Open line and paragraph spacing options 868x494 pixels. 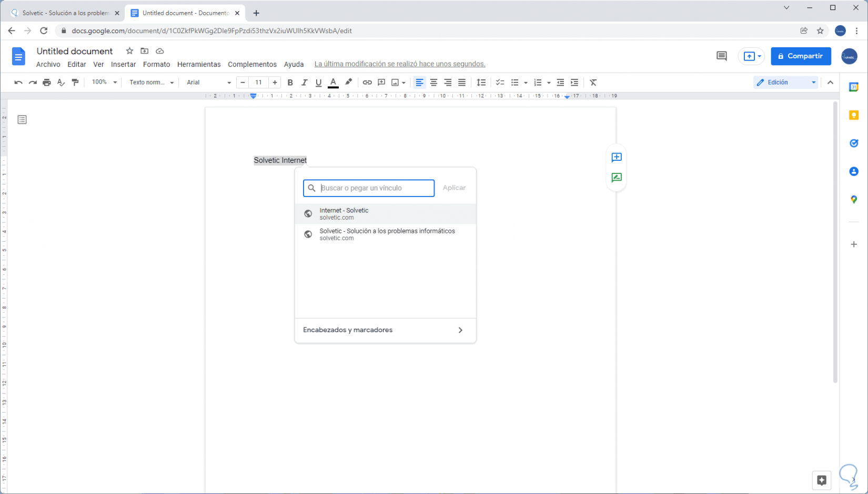pos(481,83)
